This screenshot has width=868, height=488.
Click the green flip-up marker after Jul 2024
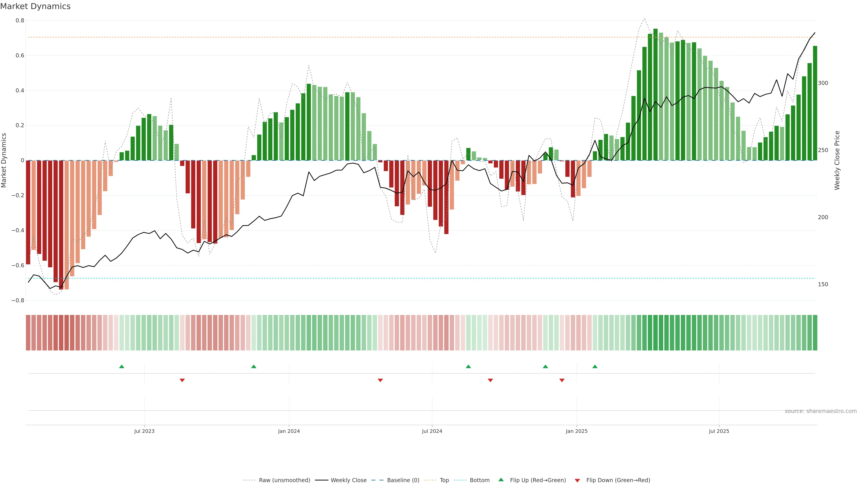[x=468, y=366]
